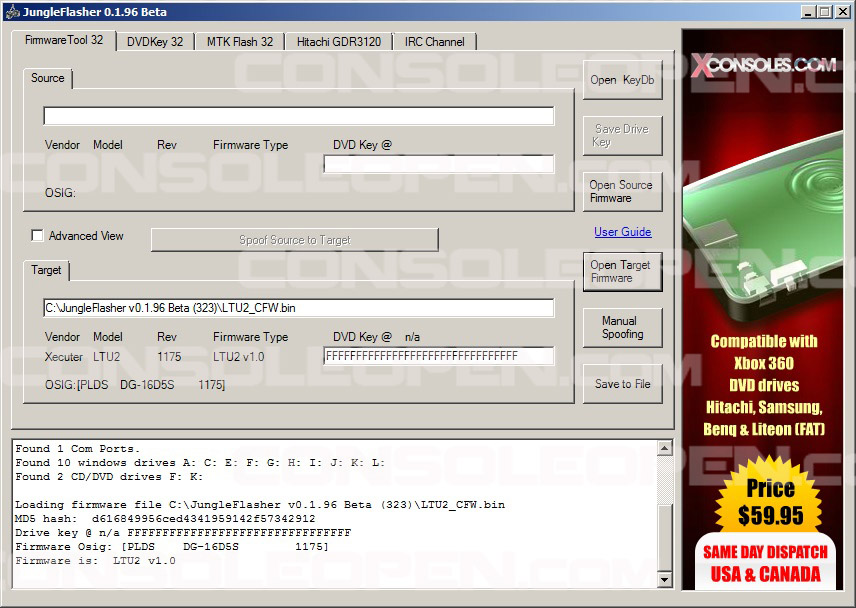The width and height of the screenshot is (856, 608).
Task: Select the FirmwareTool 32 tab
Action: coord(64,40)
